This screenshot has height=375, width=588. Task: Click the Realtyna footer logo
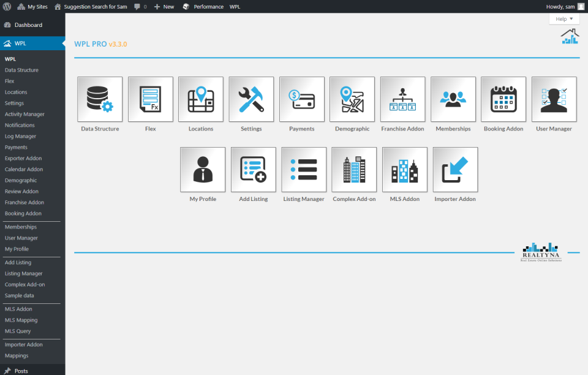(541, 252)
